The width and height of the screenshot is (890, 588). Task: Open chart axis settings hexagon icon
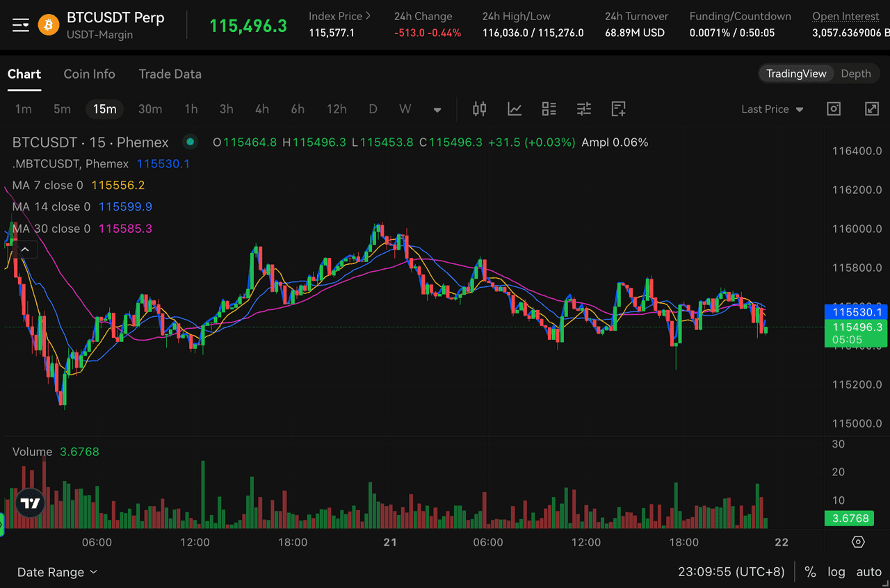[858, 541]
